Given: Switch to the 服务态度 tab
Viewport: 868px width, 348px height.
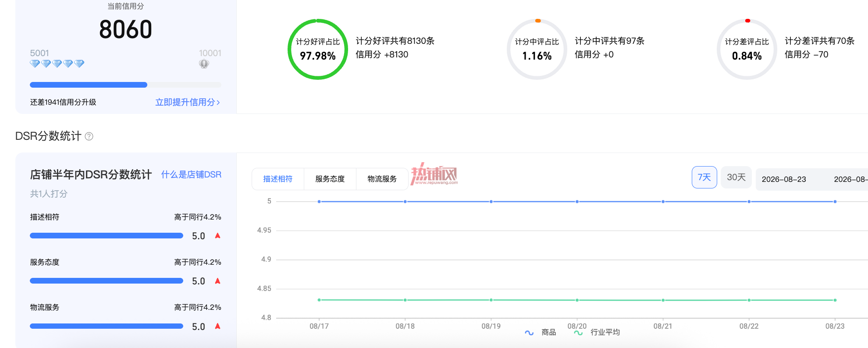Looking at the screenshot, I should tap(330, 179).
